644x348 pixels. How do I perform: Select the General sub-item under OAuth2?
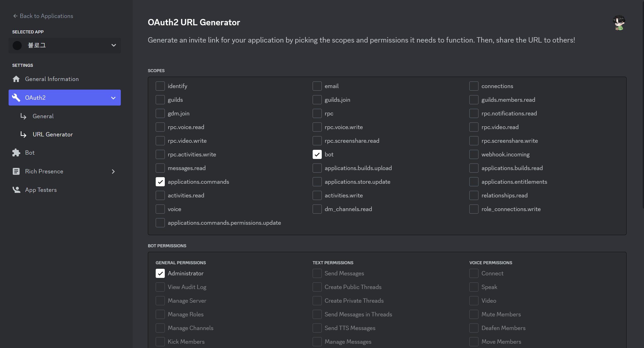coord(43,116)
